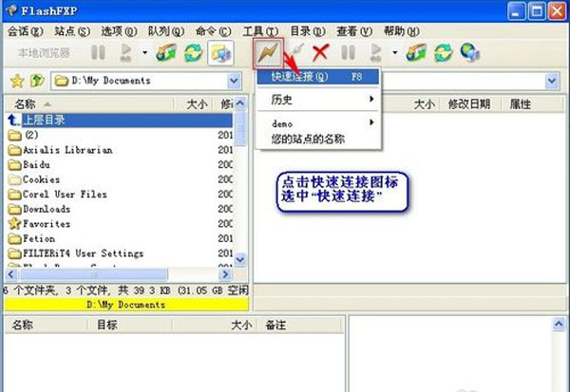Click the right panel refresh icon
The width and height of the screenshot is (570, 392).
[443, 53]
